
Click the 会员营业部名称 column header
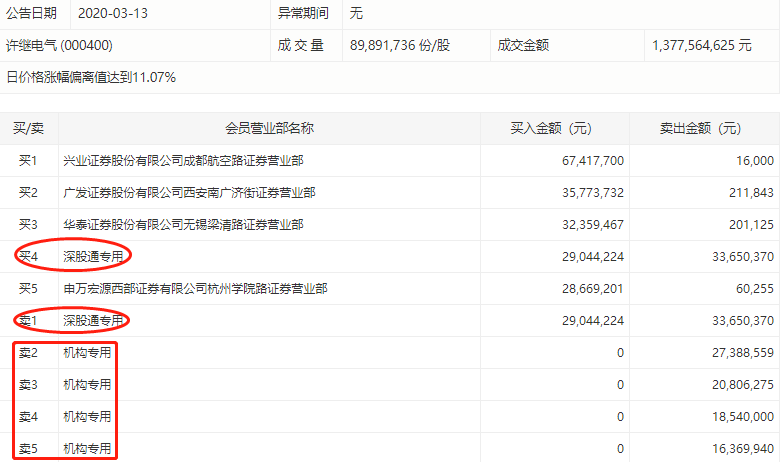point(269,128)
